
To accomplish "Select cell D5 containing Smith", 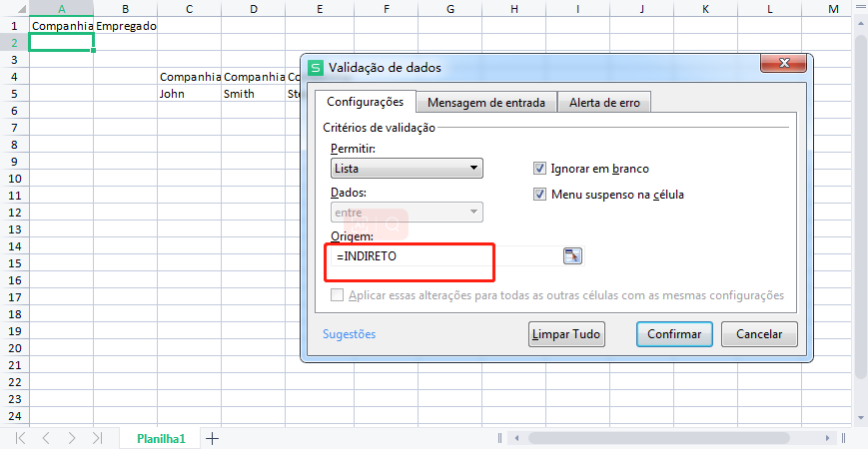I will click(253, 94).
